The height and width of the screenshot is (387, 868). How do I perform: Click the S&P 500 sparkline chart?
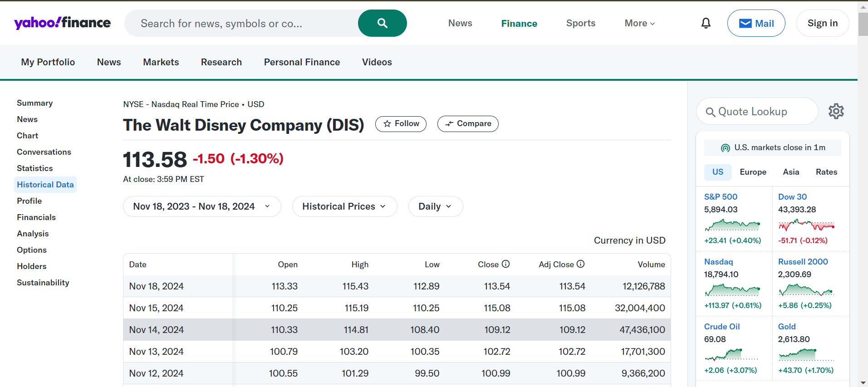[732, 225]
